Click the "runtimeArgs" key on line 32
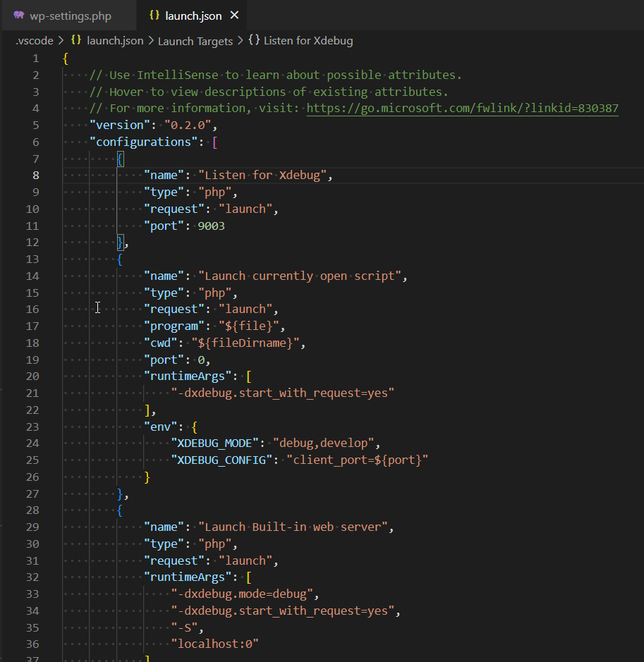This screenshot has height=662, width=644. click(x=188, y=577)
